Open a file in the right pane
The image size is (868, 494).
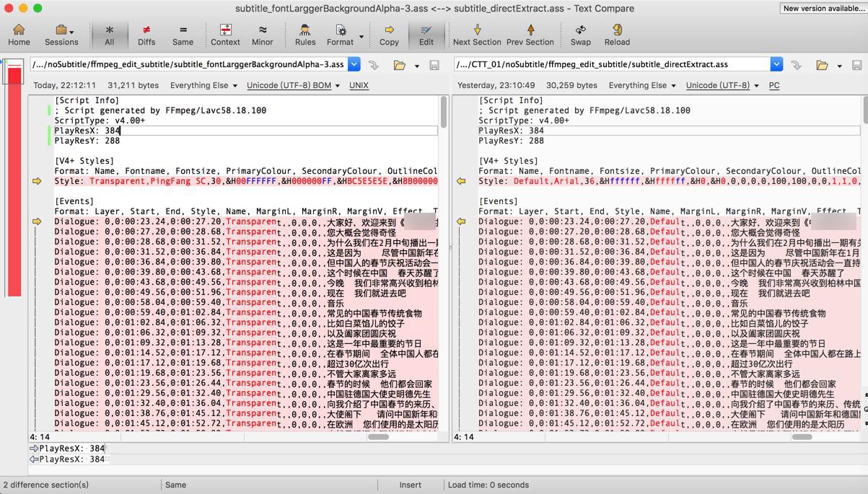[822, 65]
